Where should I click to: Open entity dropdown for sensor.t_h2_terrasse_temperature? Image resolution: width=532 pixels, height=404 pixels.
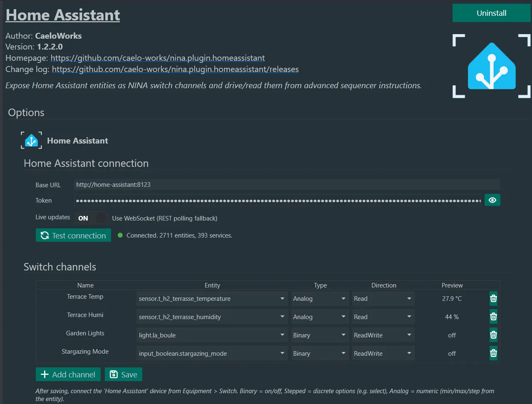[212, 299]
